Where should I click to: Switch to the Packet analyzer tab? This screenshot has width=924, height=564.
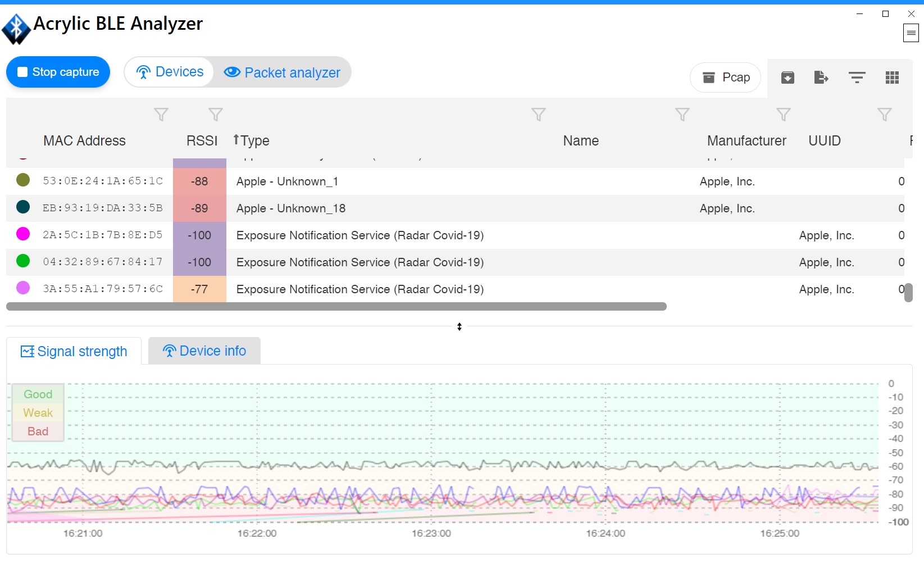coord(283,72)
